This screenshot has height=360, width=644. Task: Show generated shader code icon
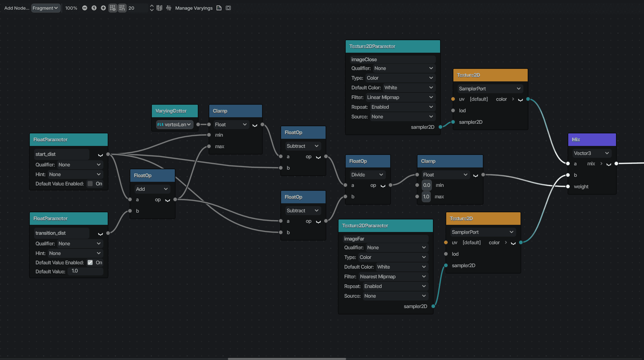[x=219, y=8]
